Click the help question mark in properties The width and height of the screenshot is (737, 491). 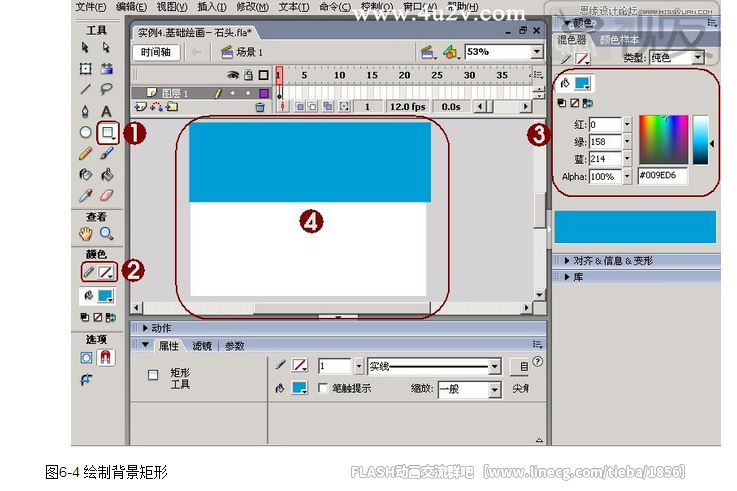click(x=538, y=361)
